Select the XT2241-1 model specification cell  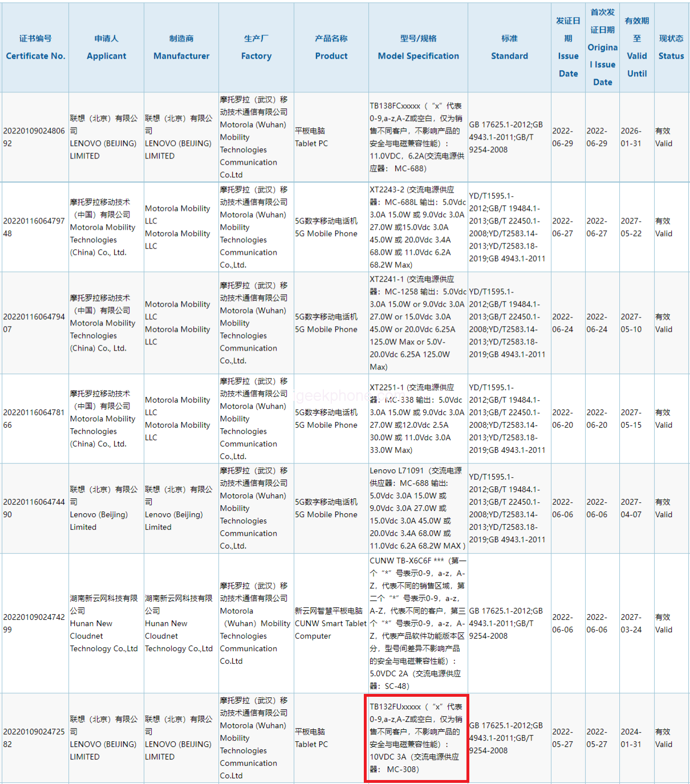click(x=417, y=323)
